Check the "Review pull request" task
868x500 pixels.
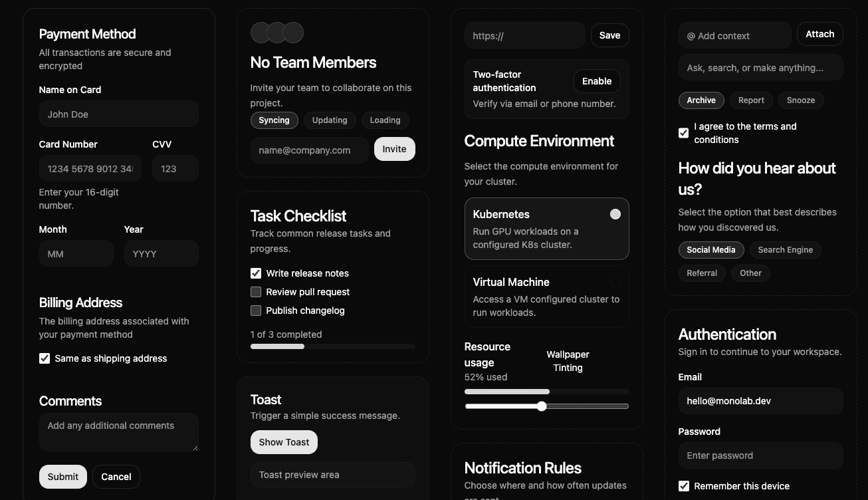pyautogui.click(x=256, y=292)
